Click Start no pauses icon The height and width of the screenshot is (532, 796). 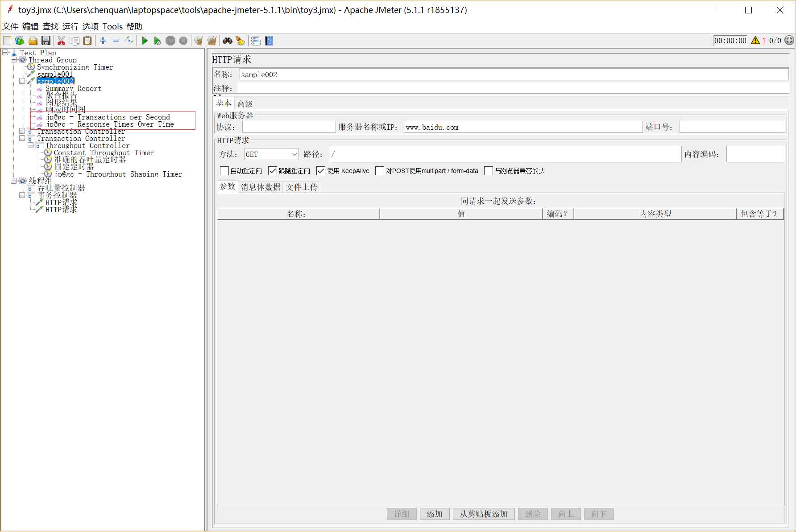(x=157, y=41)
